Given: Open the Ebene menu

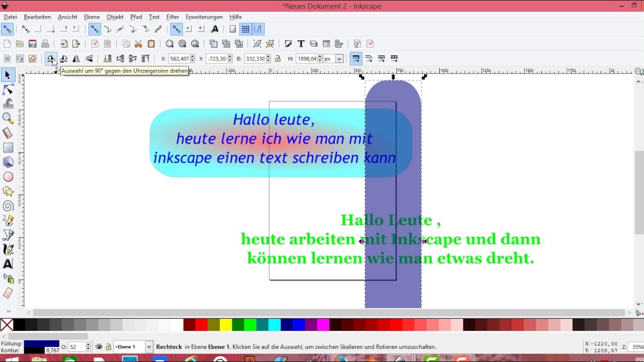Looking at the screenshot, I should pyautogui.click(x=92, y=17).
